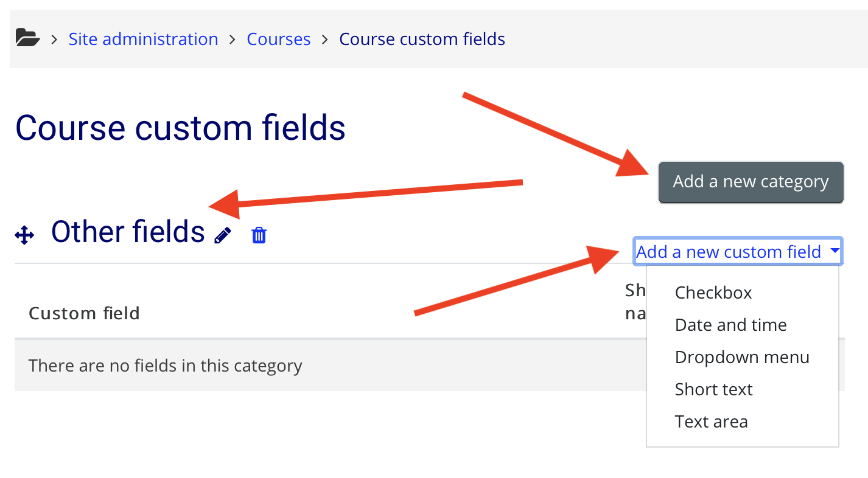
Task: Select Checkbox from the field type menu
Action: pos(713,293)
